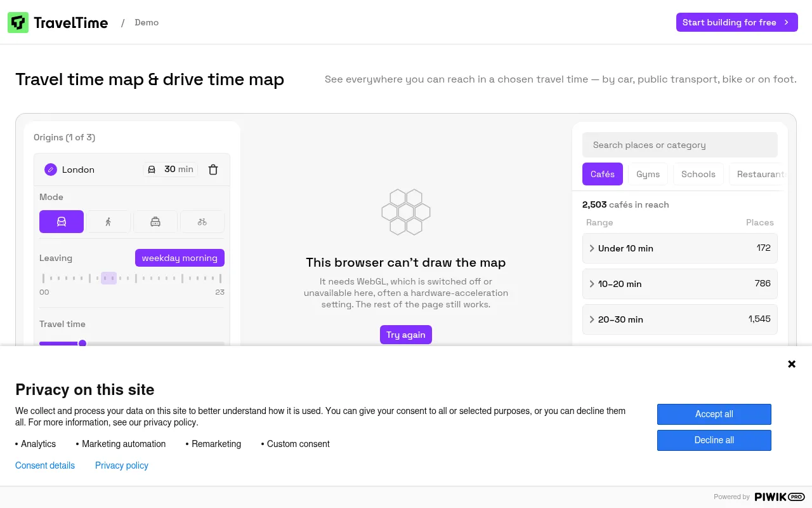Decline all privacy consents
Image resolution: width=812 pixels, height=508 pixels.
point(714,440)
